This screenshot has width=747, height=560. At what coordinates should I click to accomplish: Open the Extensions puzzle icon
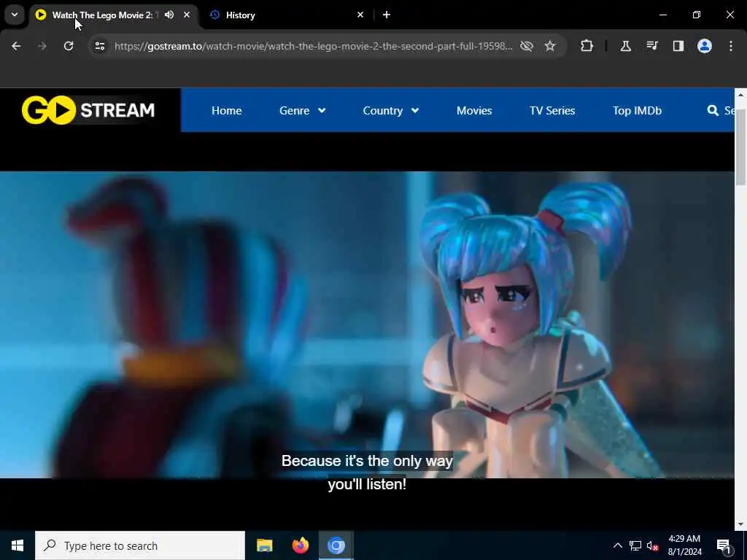[587, 46]
